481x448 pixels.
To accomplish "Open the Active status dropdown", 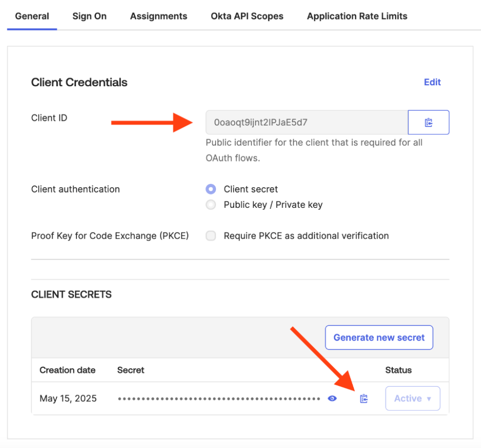I will point(413,398).
